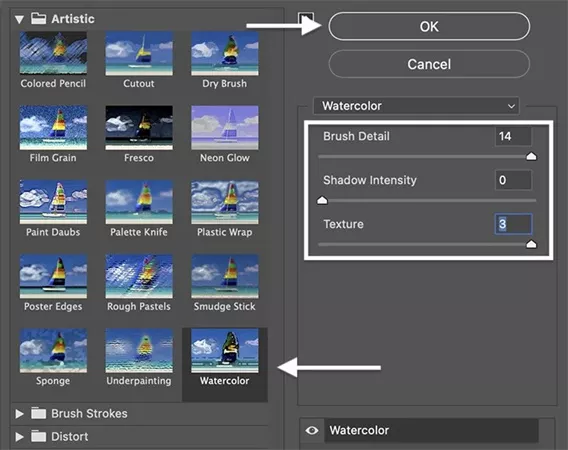
Task: Apply the Fresco filter thumbnail
Action: tap(139, 128)
